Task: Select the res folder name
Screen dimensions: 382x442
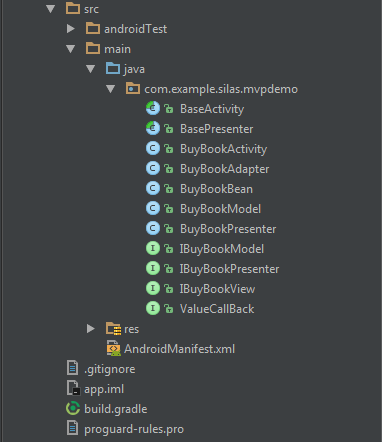Action: (131, 329)
